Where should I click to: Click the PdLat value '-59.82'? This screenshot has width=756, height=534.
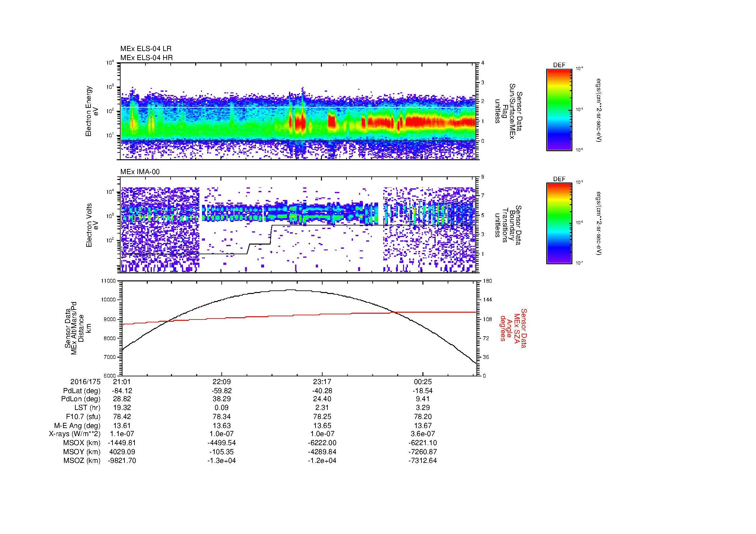(222, 391)
